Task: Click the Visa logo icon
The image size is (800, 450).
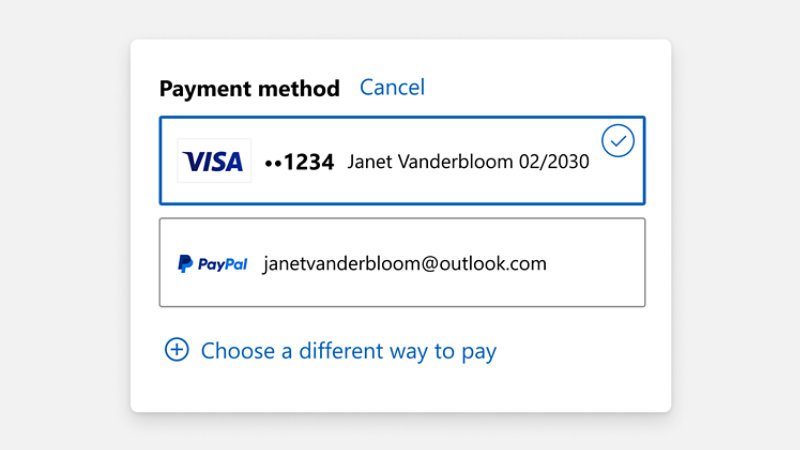Action: click(214, 161)
